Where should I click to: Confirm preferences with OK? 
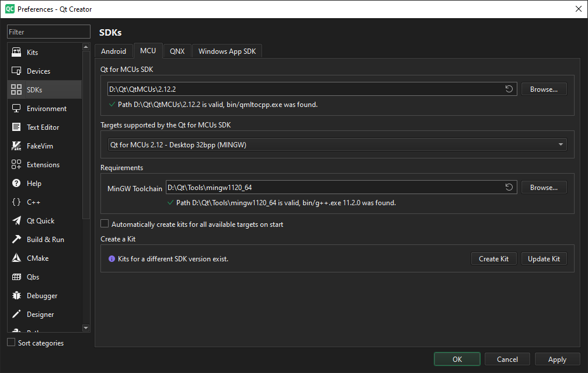(457, 359)
